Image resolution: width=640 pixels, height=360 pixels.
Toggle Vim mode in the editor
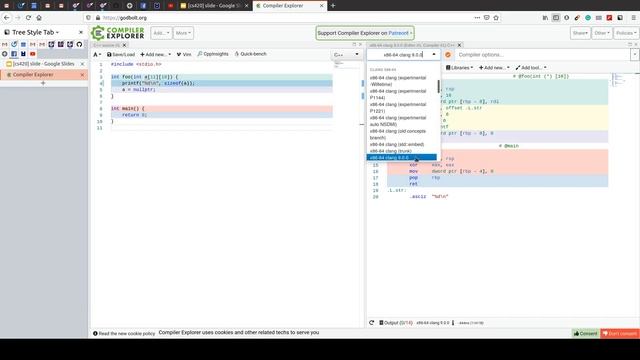tap(184, 54)
